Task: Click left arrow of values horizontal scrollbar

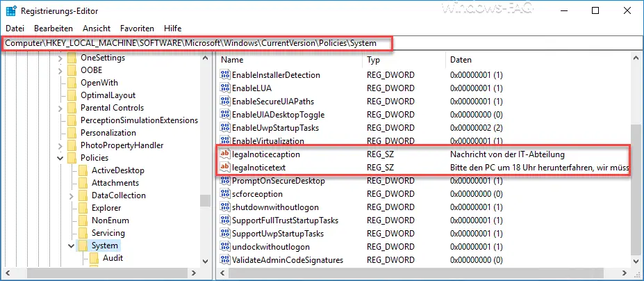Action: pyautogui.click(x=222, y=273)
